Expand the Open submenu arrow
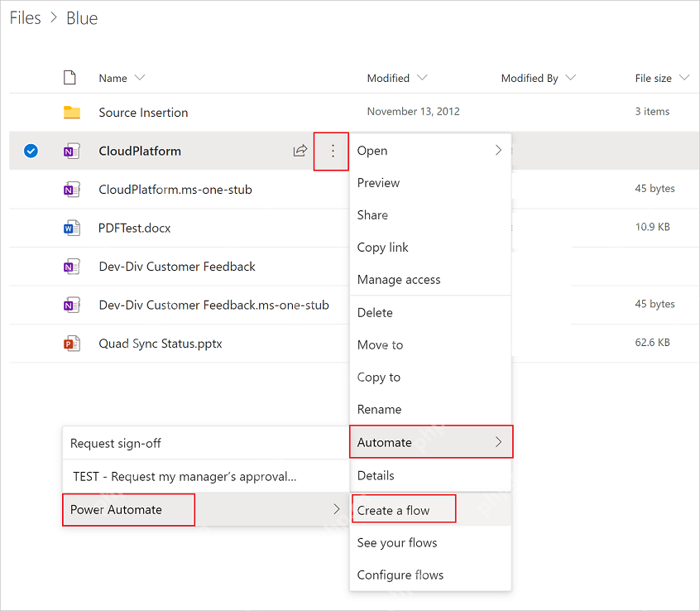 pyautogui.click(x=499, y=150)
